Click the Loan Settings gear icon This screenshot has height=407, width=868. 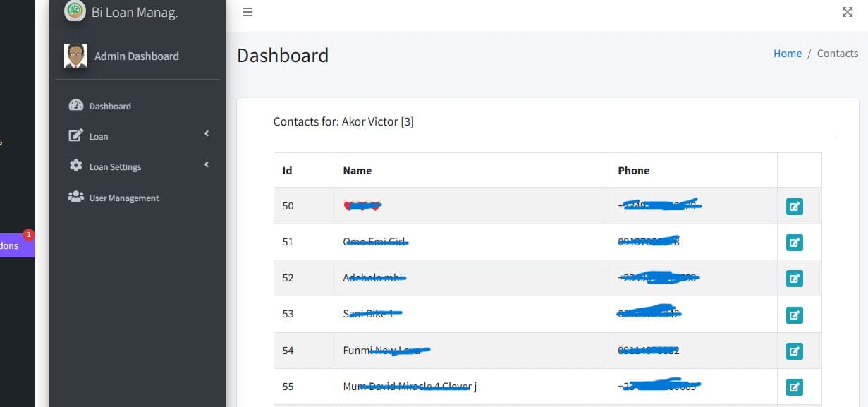[75, 166]
